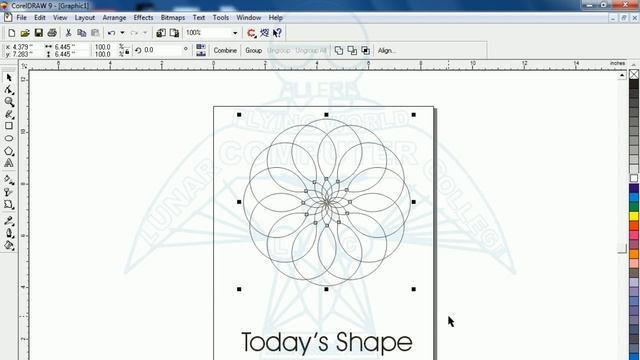Open the Align dialog button
The height and width of the screenshot is (360, 640).
pos(386,51)
